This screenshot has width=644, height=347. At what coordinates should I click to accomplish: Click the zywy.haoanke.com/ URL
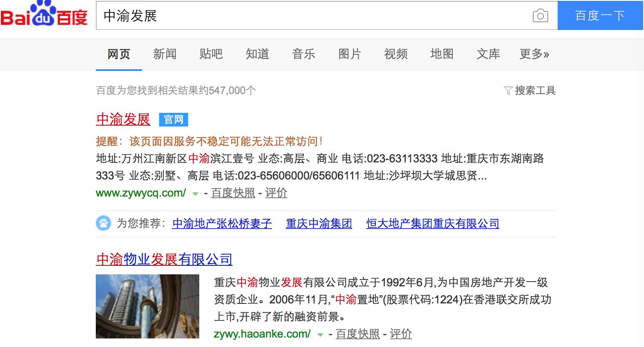coord(262,334)
